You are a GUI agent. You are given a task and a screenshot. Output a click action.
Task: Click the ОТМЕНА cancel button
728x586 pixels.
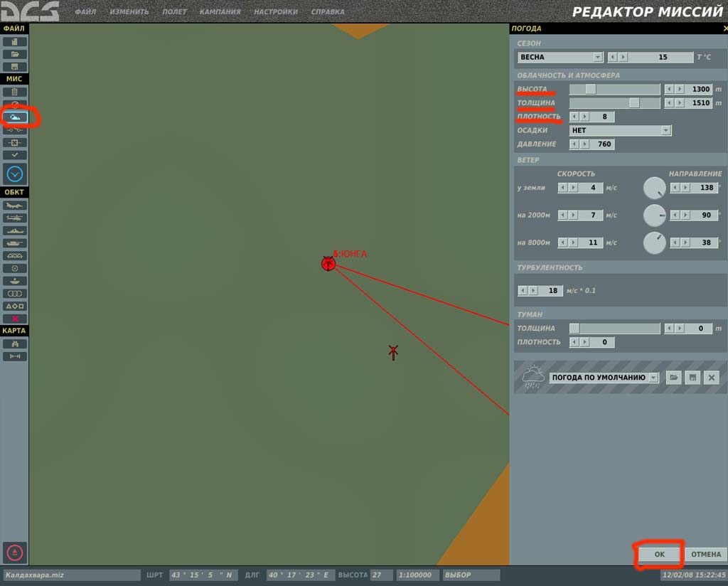pyautogui.click(x=706, y=555)
